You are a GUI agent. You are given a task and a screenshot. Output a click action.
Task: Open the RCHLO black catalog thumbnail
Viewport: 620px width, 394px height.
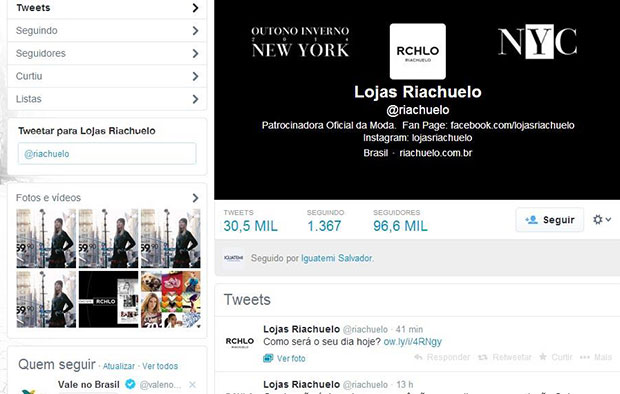[x=108, y=299]
